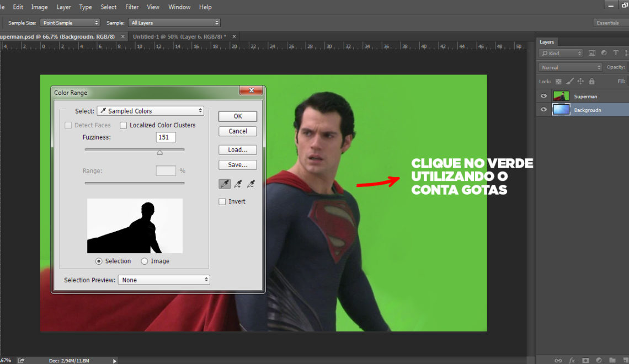The width and height of the screenshot is (629, 364).
Task: Select the Layers panel tab
Action: pyautogui.click(x=546, y=42)
